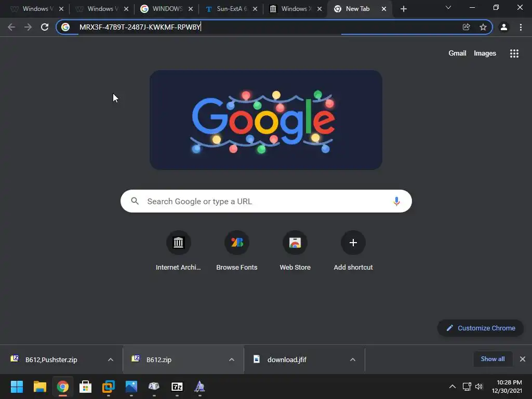Open the clock showing 10:28 PM

click(x=507, y=387)
